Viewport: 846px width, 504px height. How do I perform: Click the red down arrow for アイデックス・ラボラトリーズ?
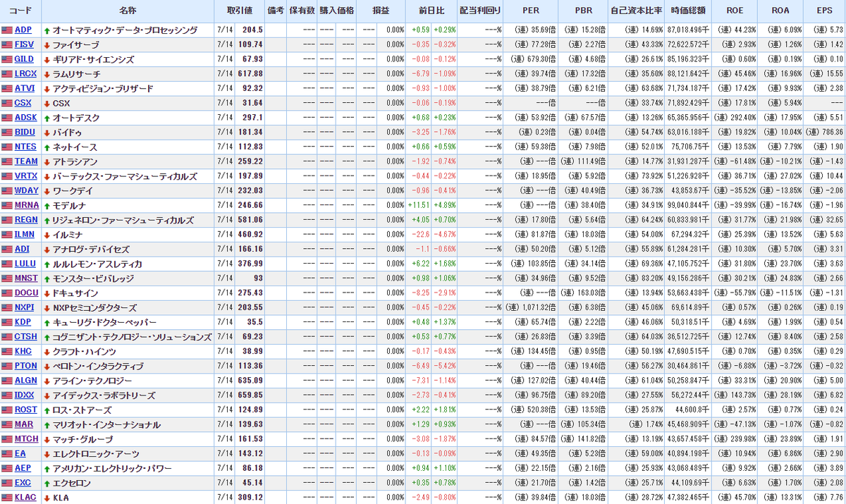click(47, 395)
